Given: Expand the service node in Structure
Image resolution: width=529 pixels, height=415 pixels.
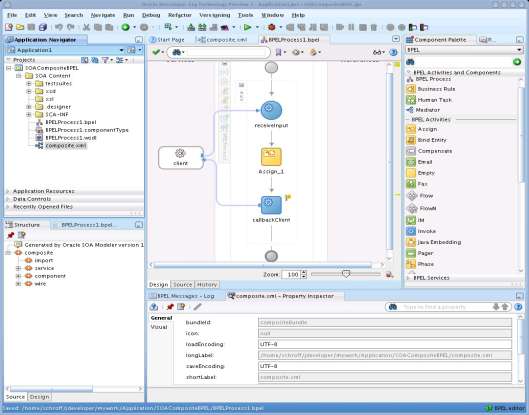Looking at the screenshot, I should 19,268.
